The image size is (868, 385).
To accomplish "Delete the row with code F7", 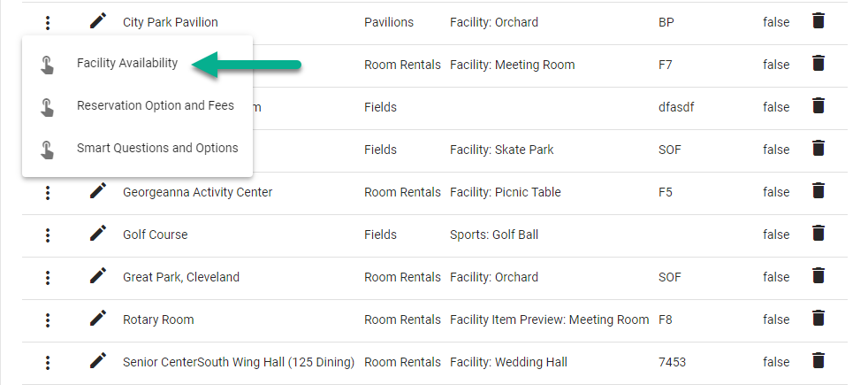I will click(819, 64).
